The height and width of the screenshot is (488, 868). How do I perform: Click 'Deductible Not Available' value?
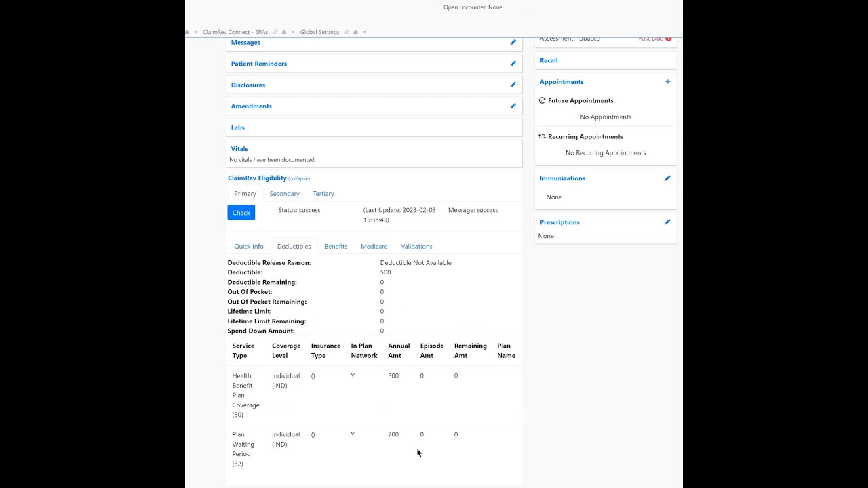coord(416,263)
